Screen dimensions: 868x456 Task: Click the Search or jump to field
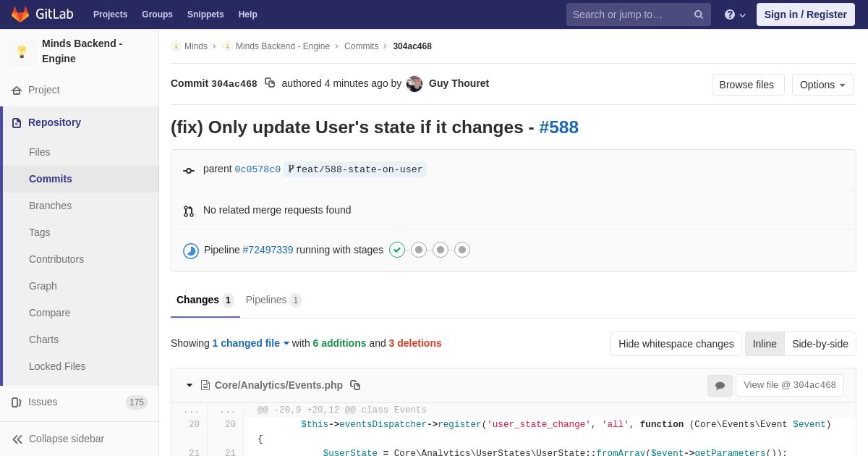click(x=639, y=14)
